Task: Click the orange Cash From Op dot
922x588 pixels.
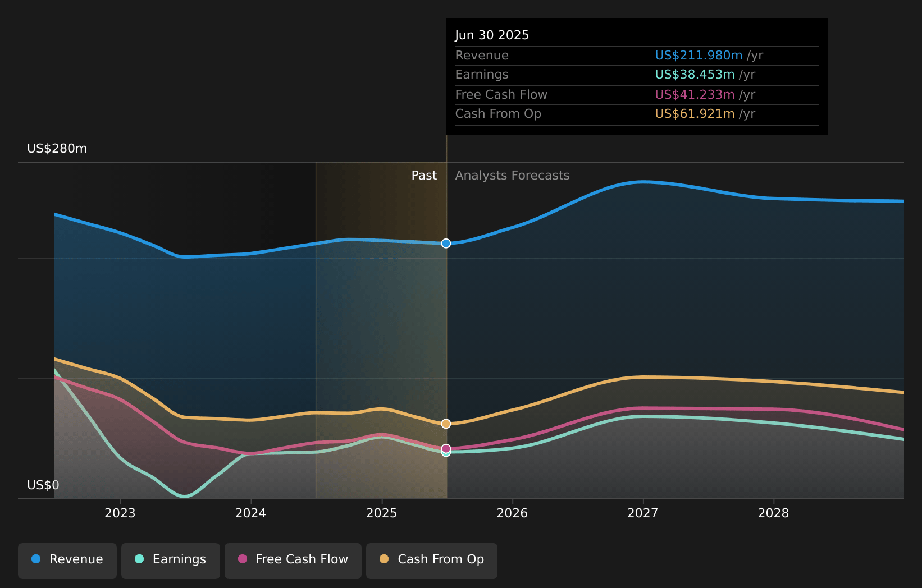Action: [x=384, y=559]
